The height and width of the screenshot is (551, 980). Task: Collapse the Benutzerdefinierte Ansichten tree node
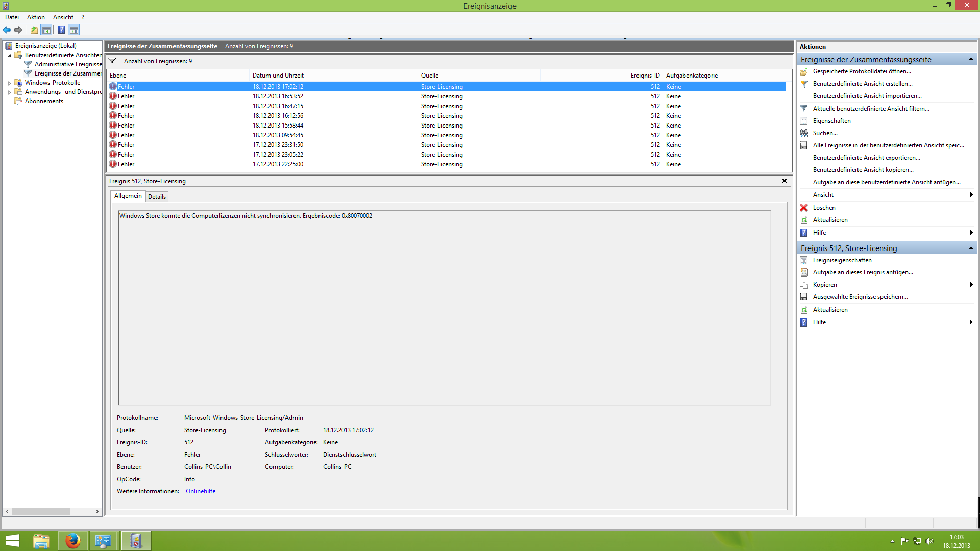coord(9,55)
